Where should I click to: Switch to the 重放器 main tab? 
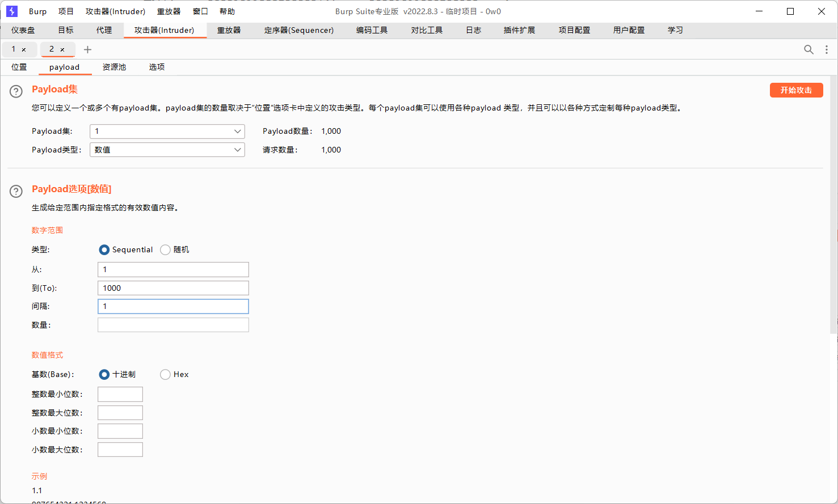229,30
